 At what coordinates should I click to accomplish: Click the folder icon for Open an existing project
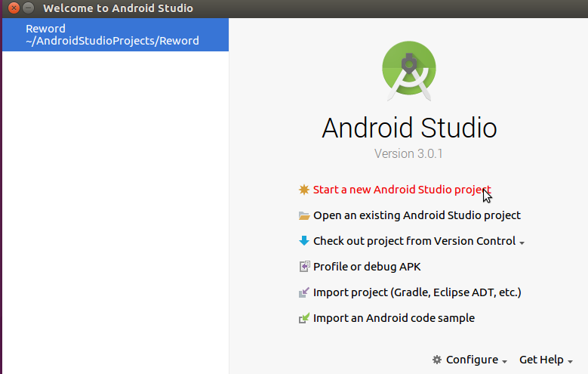click(x=303, y=215)
